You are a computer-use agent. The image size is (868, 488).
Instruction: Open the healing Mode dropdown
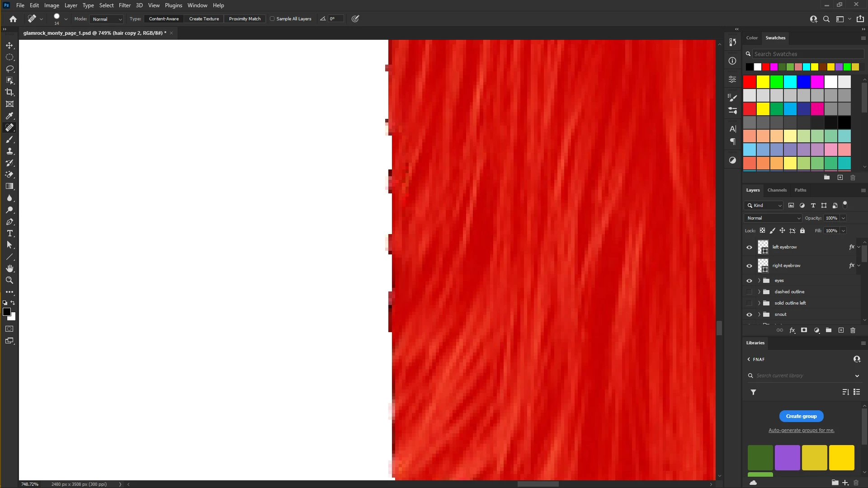tap(107, 19)
